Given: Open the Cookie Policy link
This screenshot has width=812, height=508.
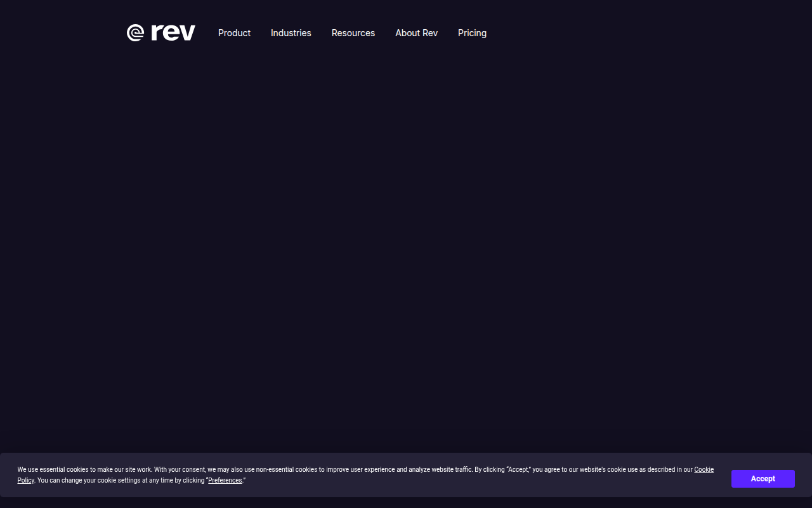Looking at the screenshot, I should tap(704, 470).
